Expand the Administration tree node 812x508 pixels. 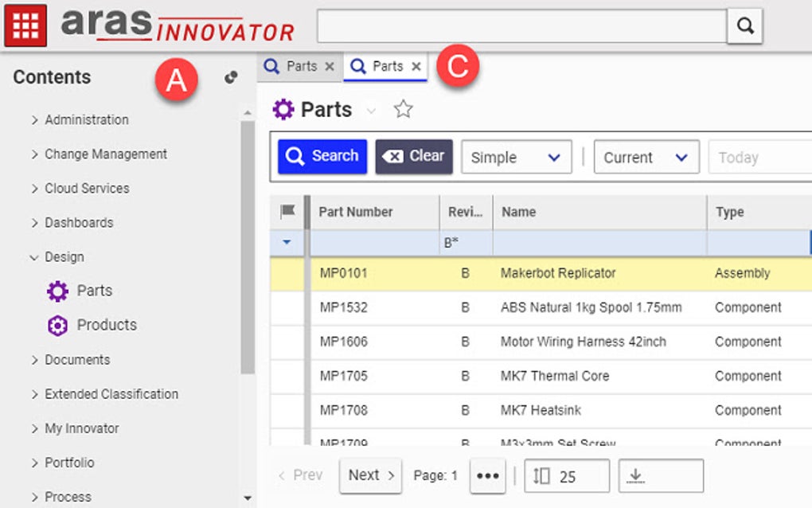(x=34, y=120)
